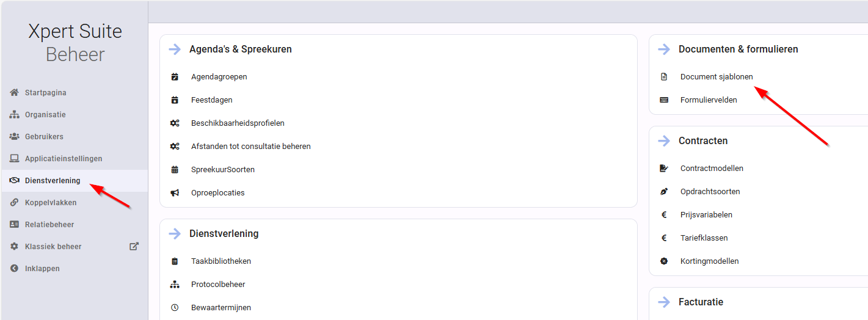The image size is (868, 320).
Task: Click the document icon beside Document sjablonen
Action: click(x=664, y=77)
